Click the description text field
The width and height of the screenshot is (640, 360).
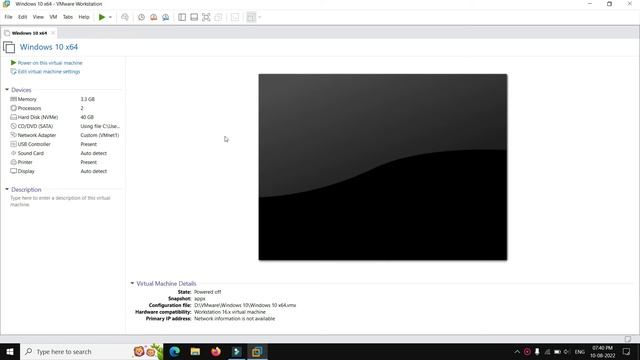(60, 201)
